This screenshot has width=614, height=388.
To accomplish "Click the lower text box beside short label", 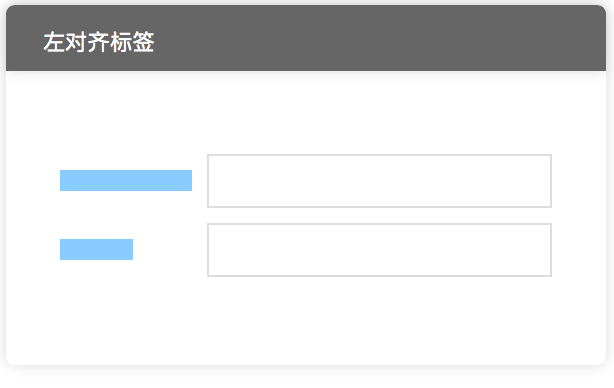I will click(379, 250).
